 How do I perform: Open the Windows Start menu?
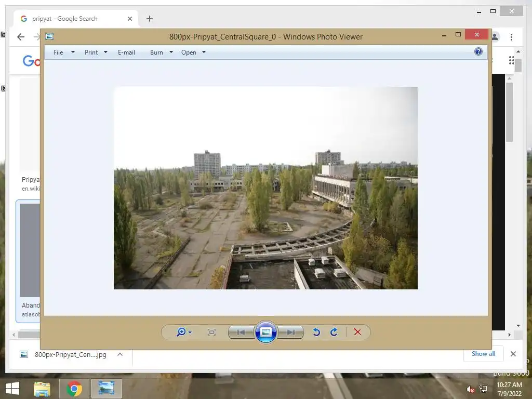point(12,389)
